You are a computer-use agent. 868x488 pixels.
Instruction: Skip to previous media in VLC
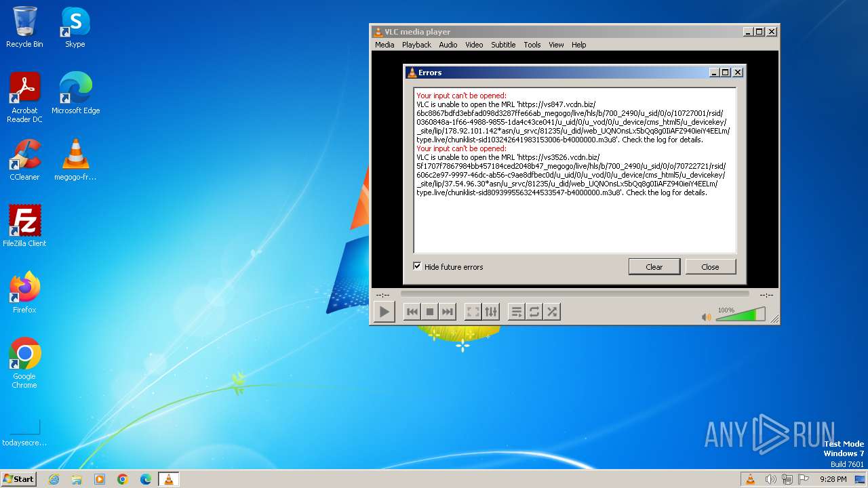point(412,312)
